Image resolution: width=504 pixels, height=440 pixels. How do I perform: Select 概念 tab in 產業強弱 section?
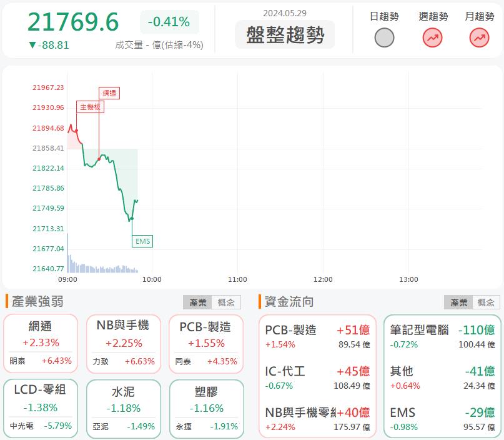pos(226,302)
